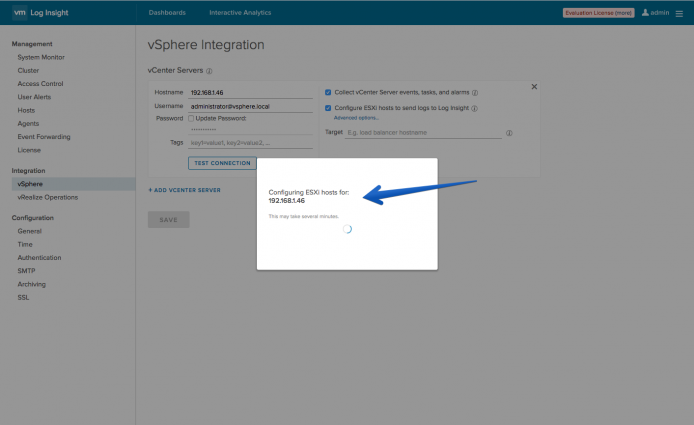Open User Alerts in sidebar
694x425 pixels.
[34, 97]
